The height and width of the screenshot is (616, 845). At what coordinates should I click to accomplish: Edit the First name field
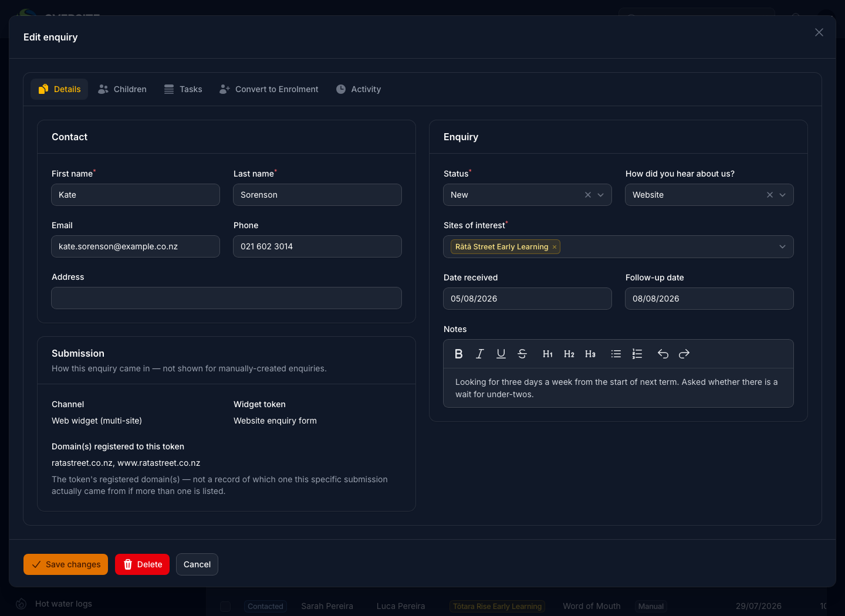tap(136, 195)
